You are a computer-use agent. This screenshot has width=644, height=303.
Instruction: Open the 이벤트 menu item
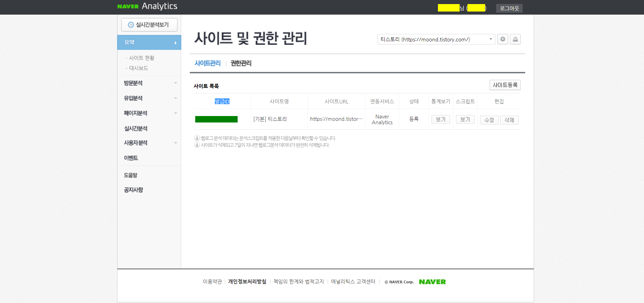tap(131, 158)
